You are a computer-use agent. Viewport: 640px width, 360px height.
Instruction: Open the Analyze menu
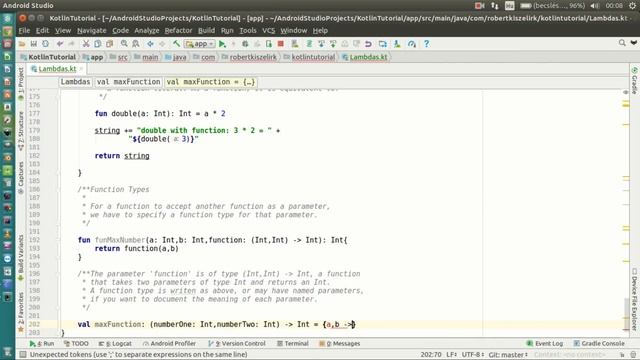pyautogui.click(x=147, y=31)
